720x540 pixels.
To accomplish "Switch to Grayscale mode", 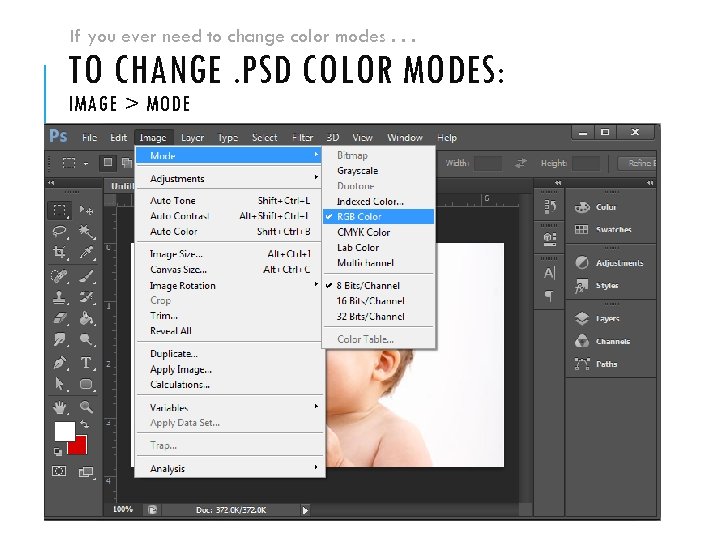I will [x=378, y=171].
